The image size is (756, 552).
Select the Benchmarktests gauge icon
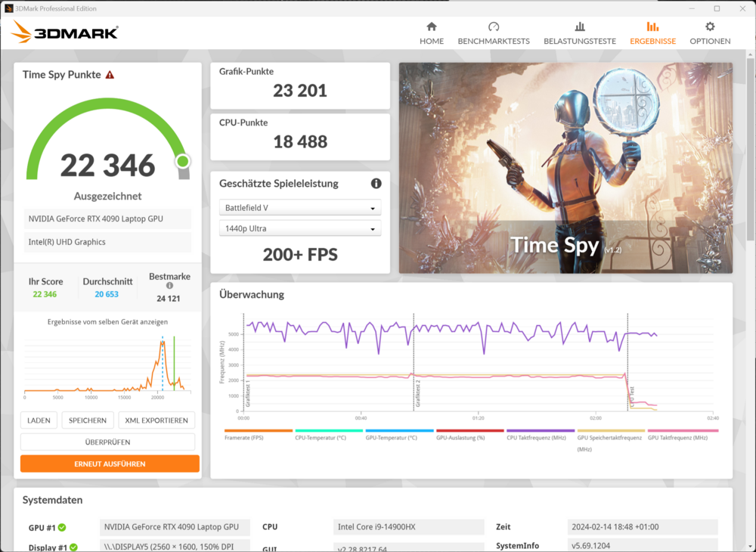click(x=494, y=26)
